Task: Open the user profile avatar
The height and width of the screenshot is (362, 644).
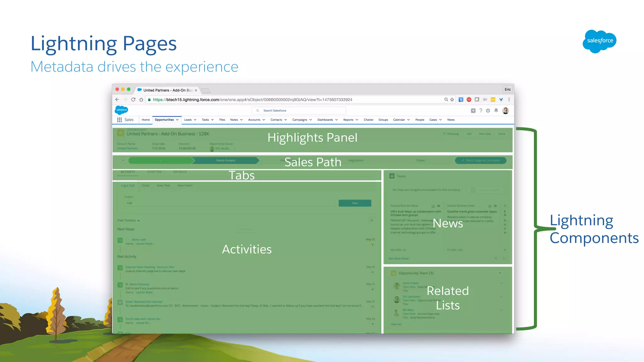Action: pos(506,111)
